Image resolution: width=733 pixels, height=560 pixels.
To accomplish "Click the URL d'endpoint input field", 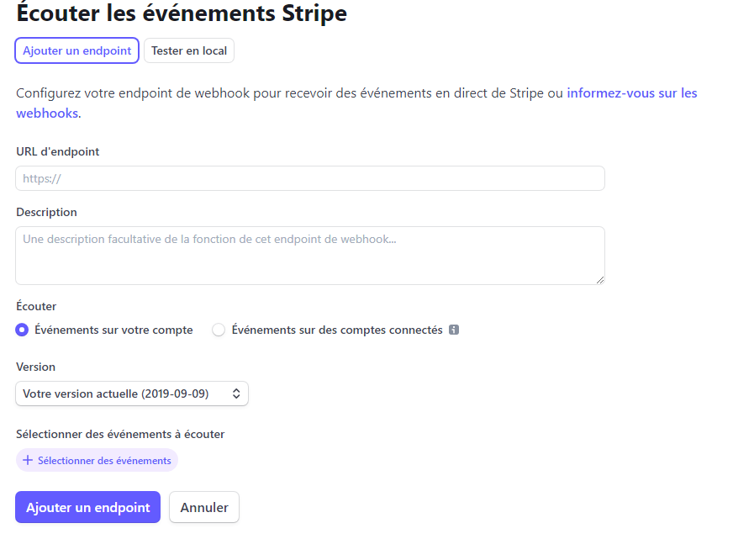I will (309, 178).
